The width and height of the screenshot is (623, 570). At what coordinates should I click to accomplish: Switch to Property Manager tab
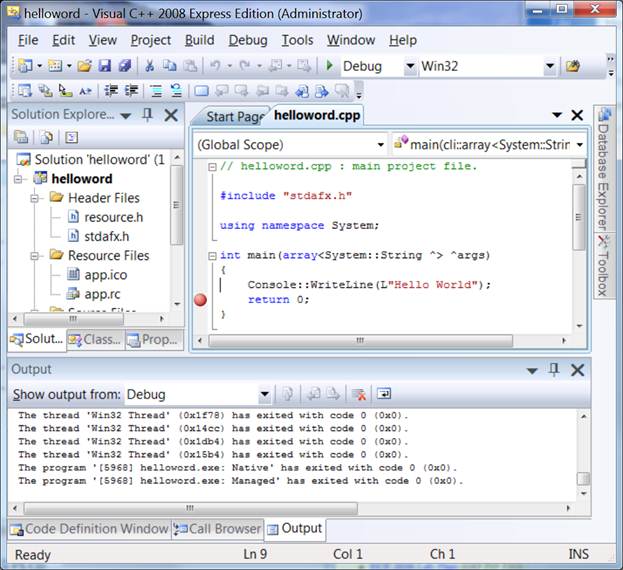coord(154,340)
